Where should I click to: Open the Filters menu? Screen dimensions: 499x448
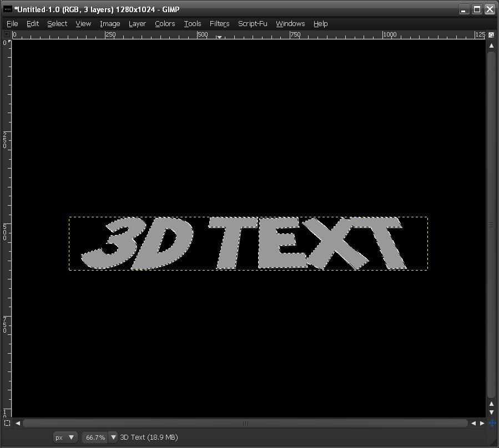[x=219, y=23]
